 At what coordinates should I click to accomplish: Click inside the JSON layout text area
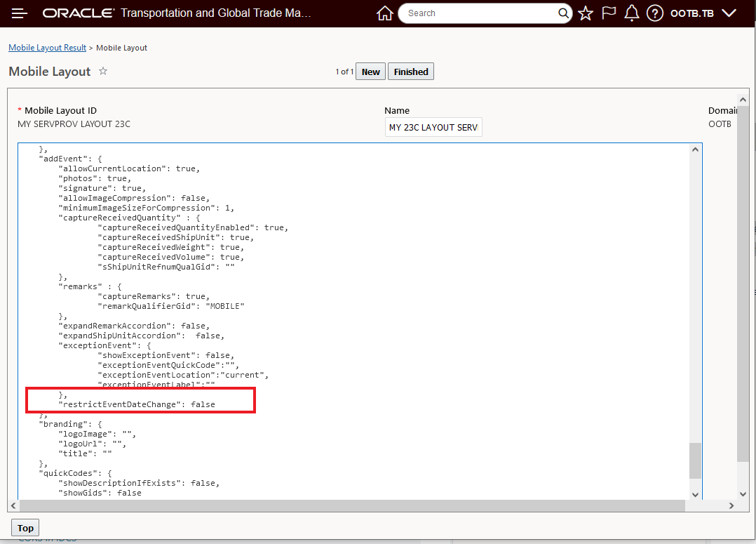[x=353, y=321]
